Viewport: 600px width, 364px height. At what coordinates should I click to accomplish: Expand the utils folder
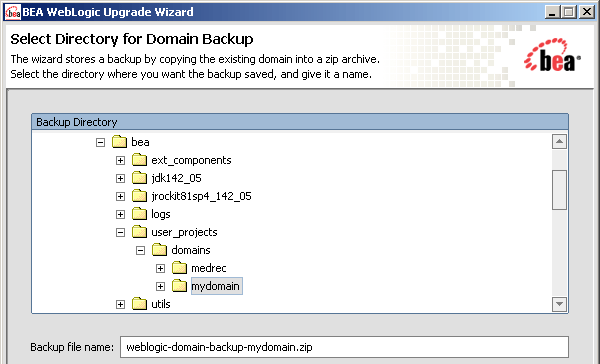coord(121,304)
